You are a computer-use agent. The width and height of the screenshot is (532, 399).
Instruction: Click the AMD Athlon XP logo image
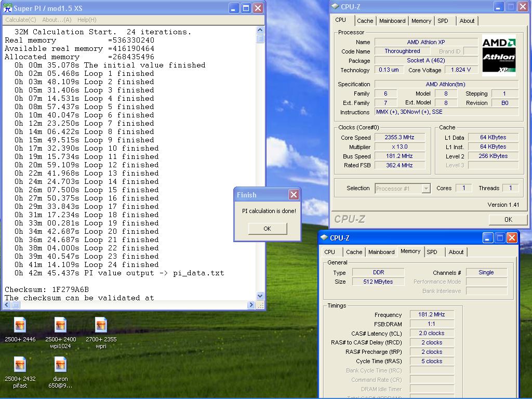pos(499,55)
